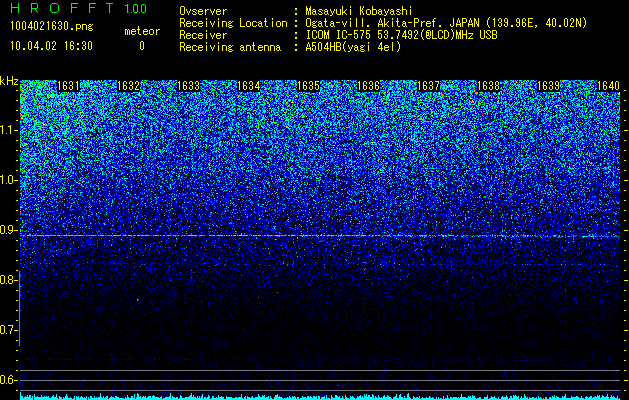The height and width of the screenshot is (400, 629).
Task: Click the meteor label
Action: pyautogui.click(x=142, y=31)
